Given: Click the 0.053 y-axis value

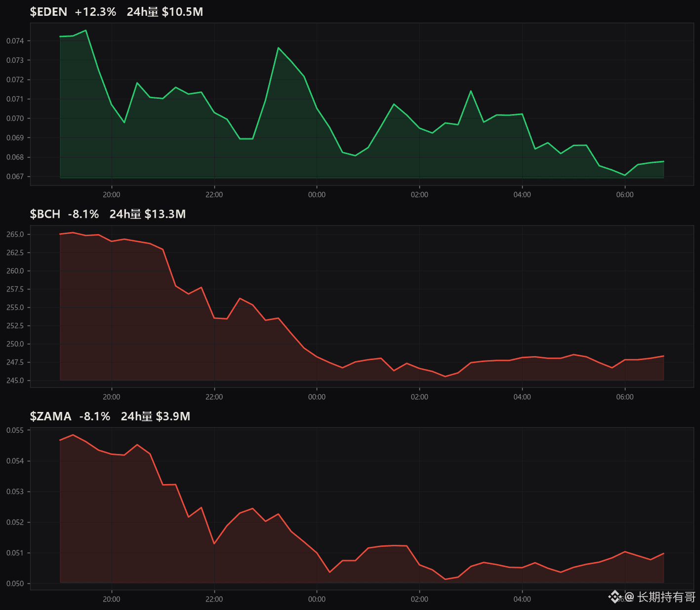Looking at the screenshot, I should (15, 492).
